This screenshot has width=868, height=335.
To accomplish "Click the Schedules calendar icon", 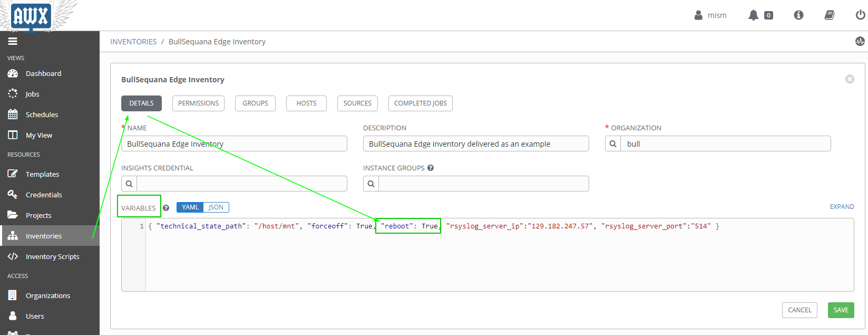I will coord(13,114).
